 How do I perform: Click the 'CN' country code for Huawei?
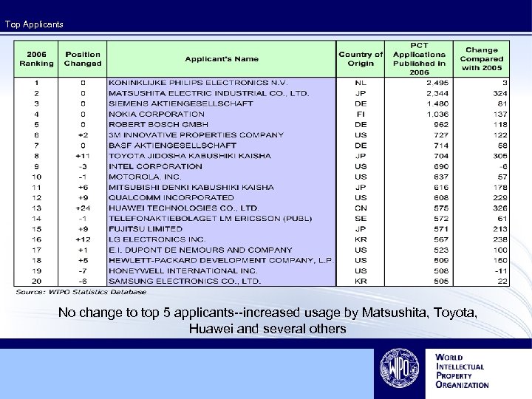(x=361, y=208)
